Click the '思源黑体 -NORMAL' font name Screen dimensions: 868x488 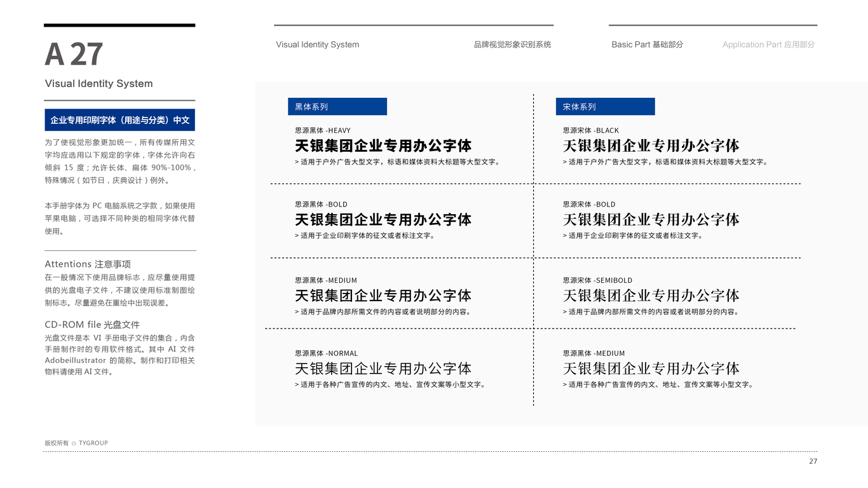click(327, 353)
